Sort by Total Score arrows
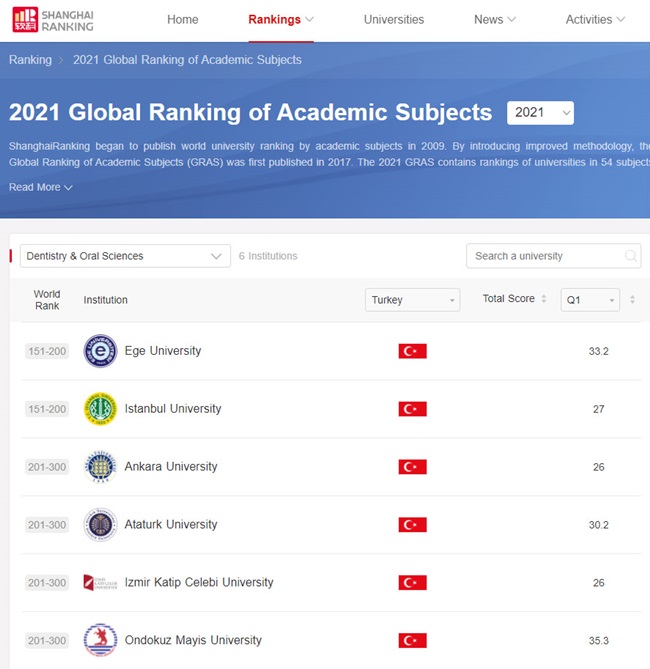Image resolution: width=650 pixels, height=669 pixels. click(544, 299)
